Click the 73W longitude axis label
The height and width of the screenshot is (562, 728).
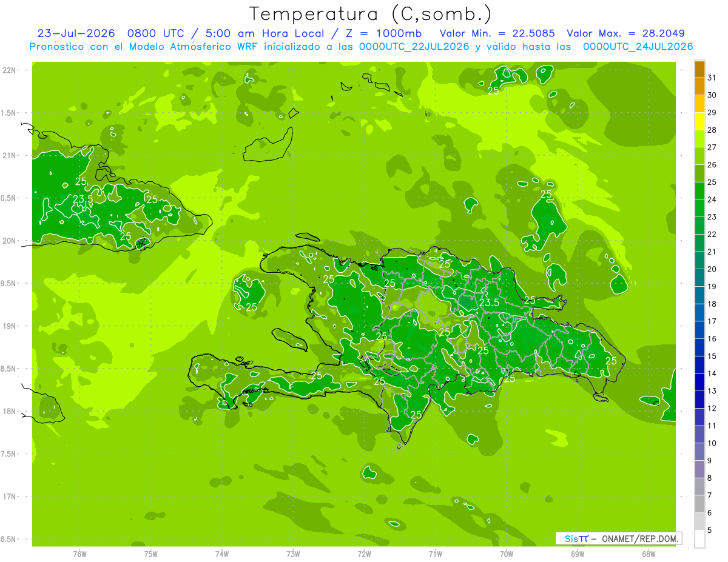(x=293, y=554)
